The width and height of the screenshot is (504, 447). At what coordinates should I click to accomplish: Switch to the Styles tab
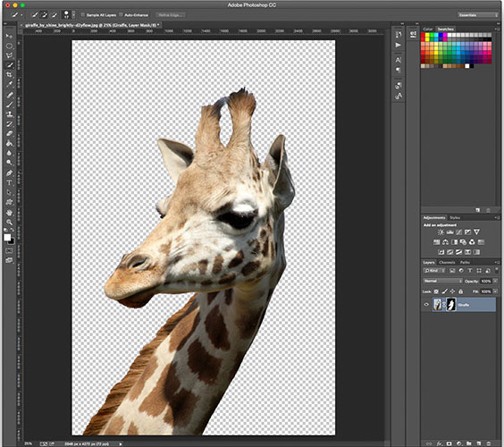point(455,218)
